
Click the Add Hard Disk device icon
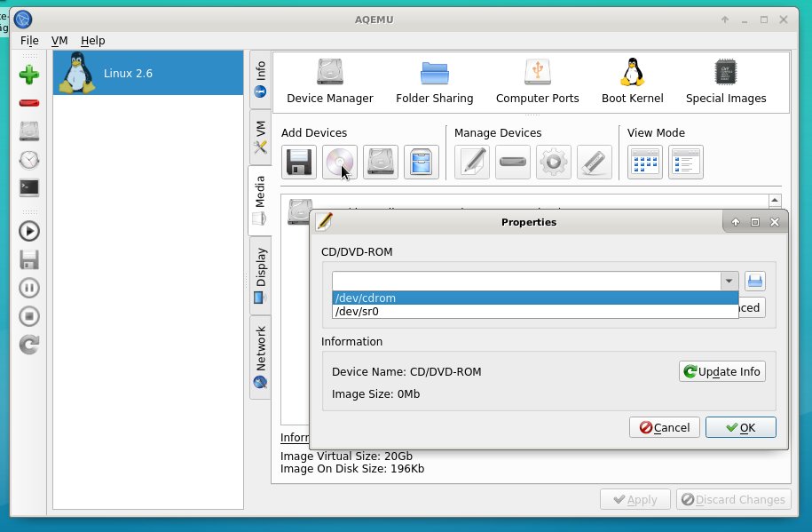381,163
